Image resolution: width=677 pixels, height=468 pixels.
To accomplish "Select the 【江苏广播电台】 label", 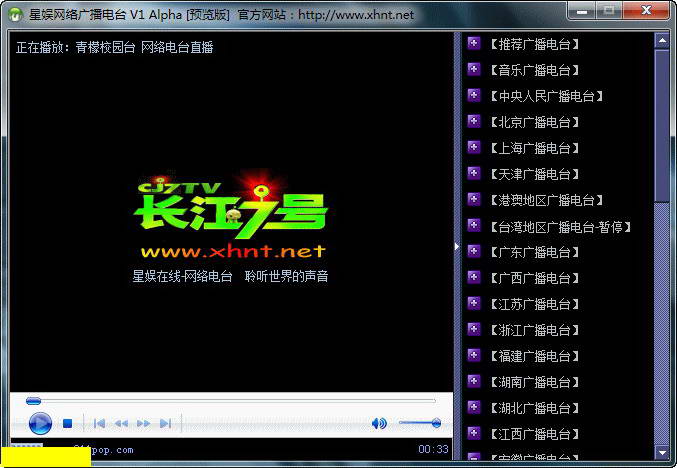I will click(534, 304).
